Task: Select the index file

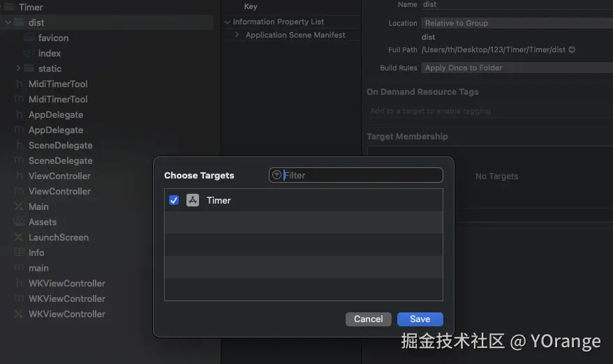Action: pos(50,53)
